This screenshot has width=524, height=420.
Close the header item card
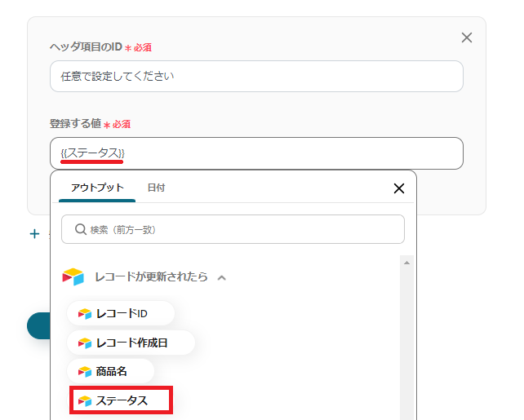(x=467, y=38)
